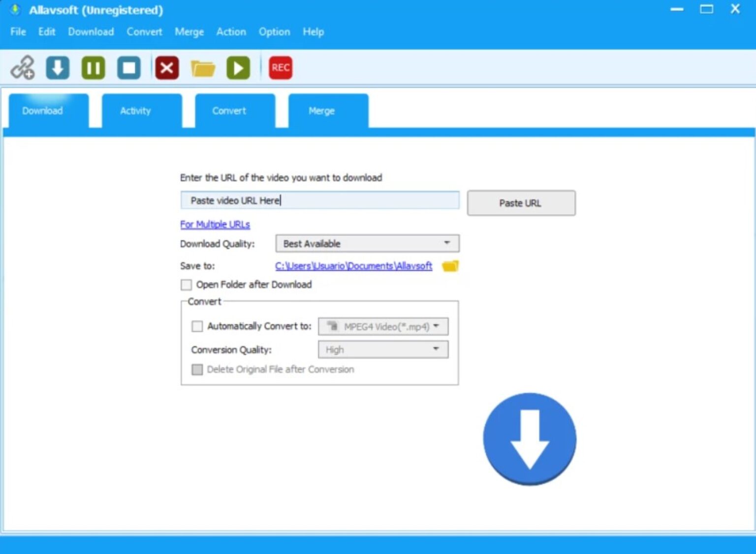This screenshot has height=554, width=756.
Task: Check Automatically Convert to option
Action: tap(197, 326)
